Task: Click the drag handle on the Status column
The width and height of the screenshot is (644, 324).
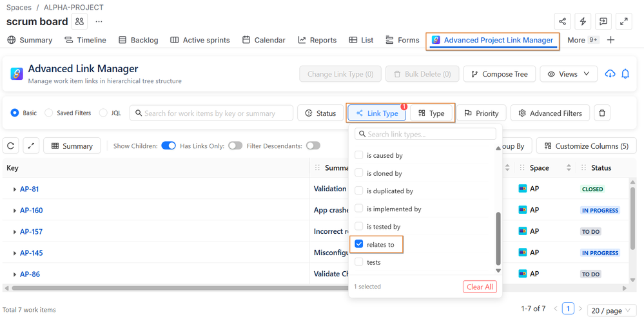Action: point(583,168)
